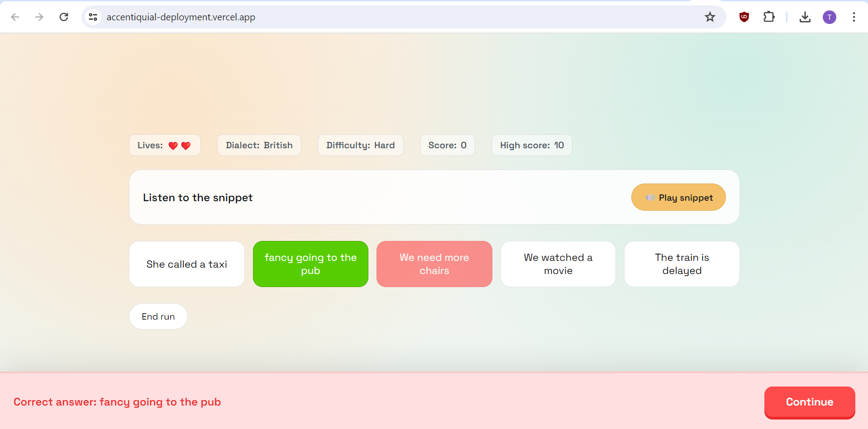Choose answer She called a taxi

[187, 264]
